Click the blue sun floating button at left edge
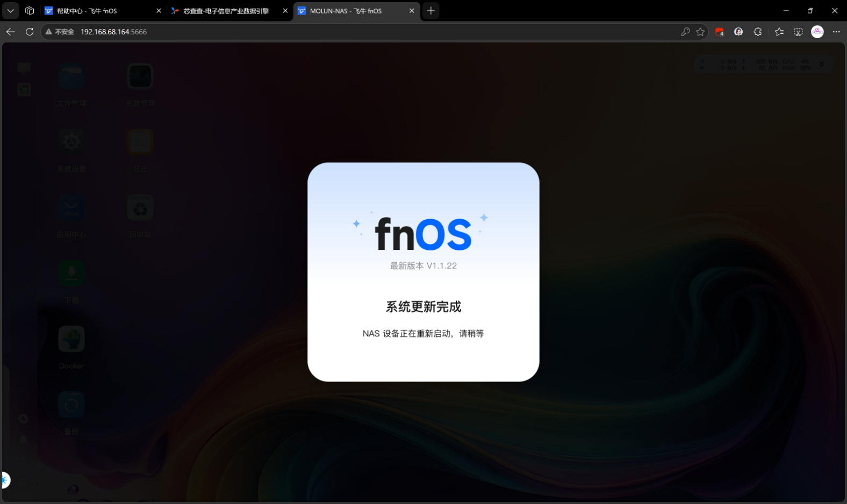This screenshot has width=847, height=504. [x=5, y=480]
